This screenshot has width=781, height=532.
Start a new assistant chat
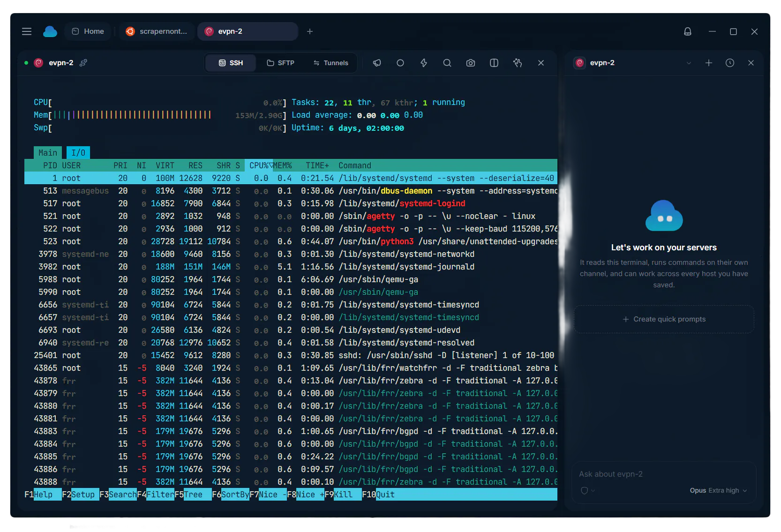709,63
